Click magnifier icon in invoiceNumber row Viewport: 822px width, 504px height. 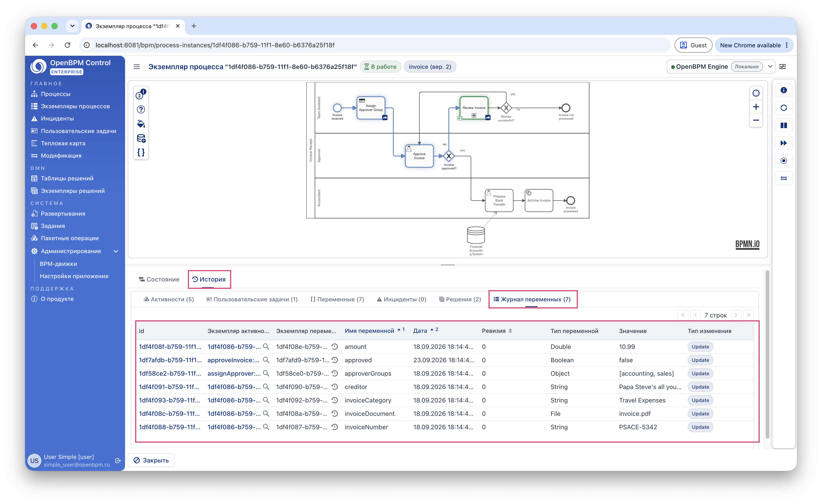coord(266,427)
